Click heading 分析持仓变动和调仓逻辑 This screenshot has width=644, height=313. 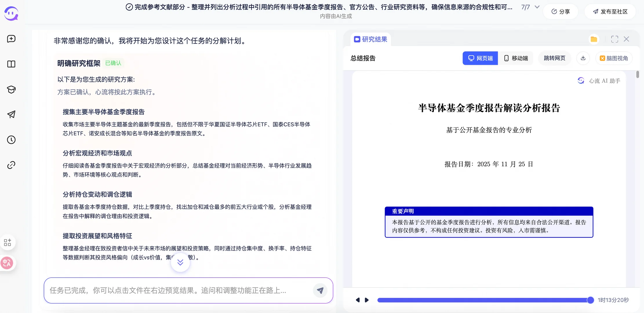click(x=97, y=194)
